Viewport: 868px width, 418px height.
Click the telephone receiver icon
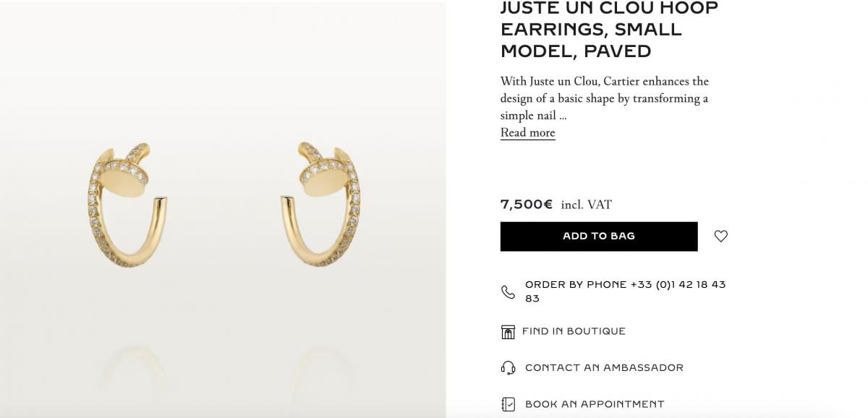click(509, 291)
